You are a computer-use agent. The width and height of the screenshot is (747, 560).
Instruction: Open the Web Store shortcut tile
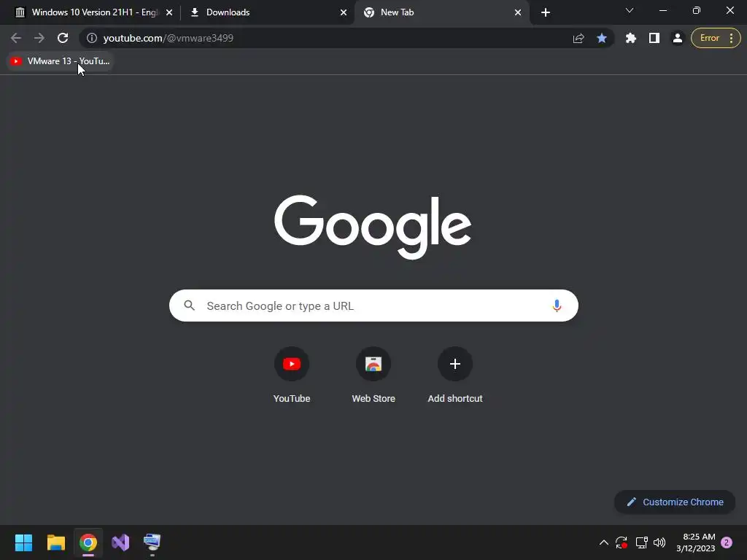373,375
